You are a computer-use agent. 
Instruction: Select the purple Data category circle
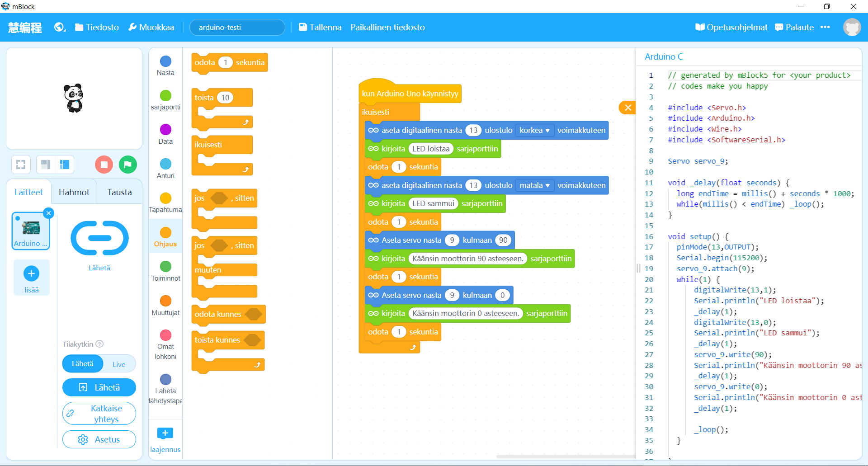165,130
